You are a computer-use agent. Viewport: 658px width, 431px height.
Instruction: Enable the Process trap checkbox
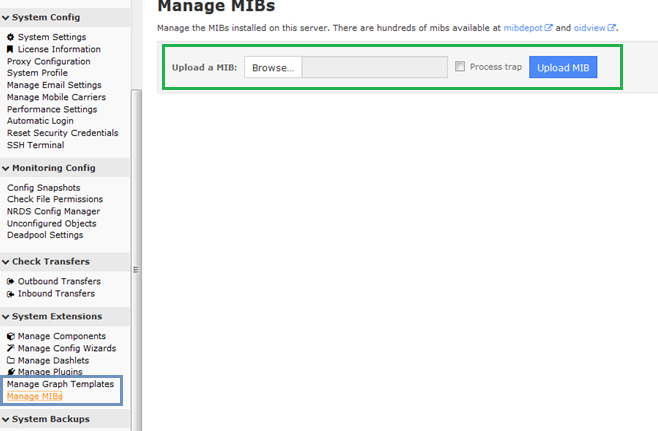(x=460, y=66)
